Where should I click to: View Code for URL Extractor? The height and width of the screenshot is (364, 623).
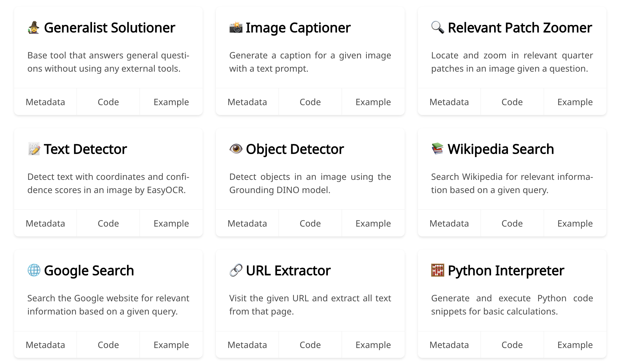[310, 345]
